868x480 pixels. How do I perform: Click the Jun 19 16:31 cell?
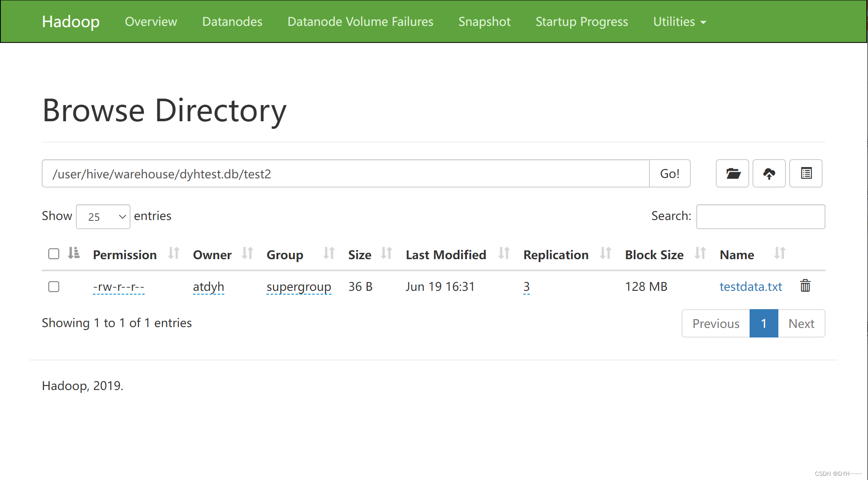click(440, 287)
